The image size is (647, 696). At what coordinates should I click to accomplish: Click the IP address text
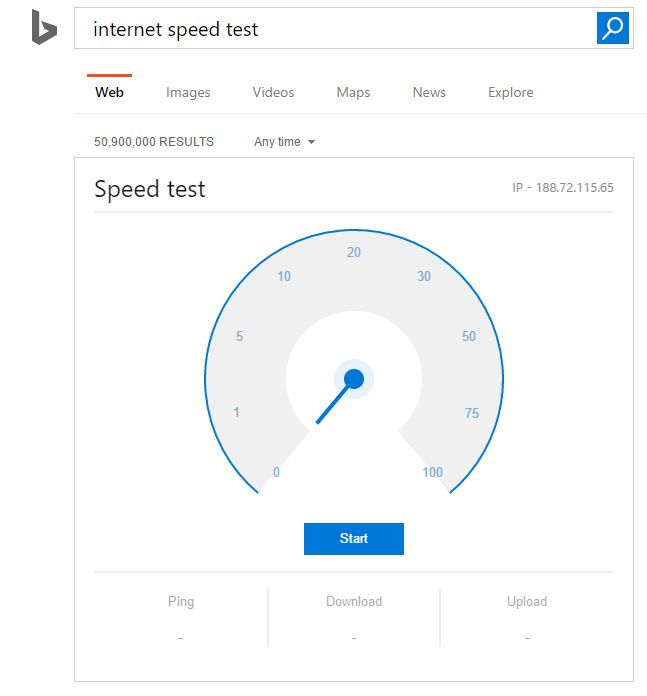[x=562, y=188]
